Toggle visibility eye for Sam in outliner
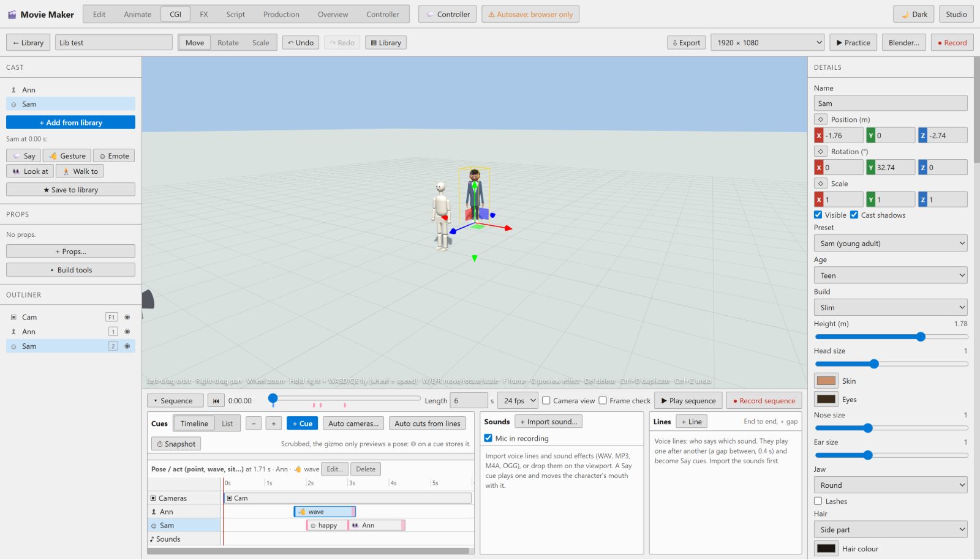Viewport: 980px width, 560px height. click(x=127, y=346)
